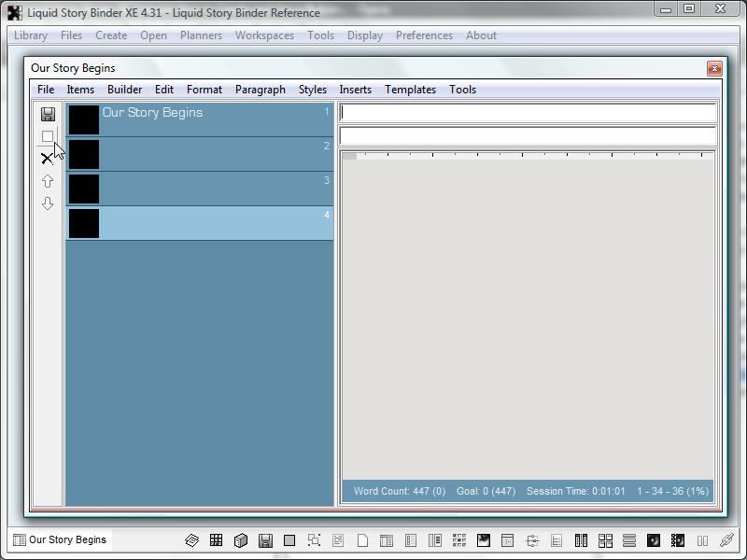Click the save floppy icon in left sidebar
The image size is (747, 560).
[48, 114]
